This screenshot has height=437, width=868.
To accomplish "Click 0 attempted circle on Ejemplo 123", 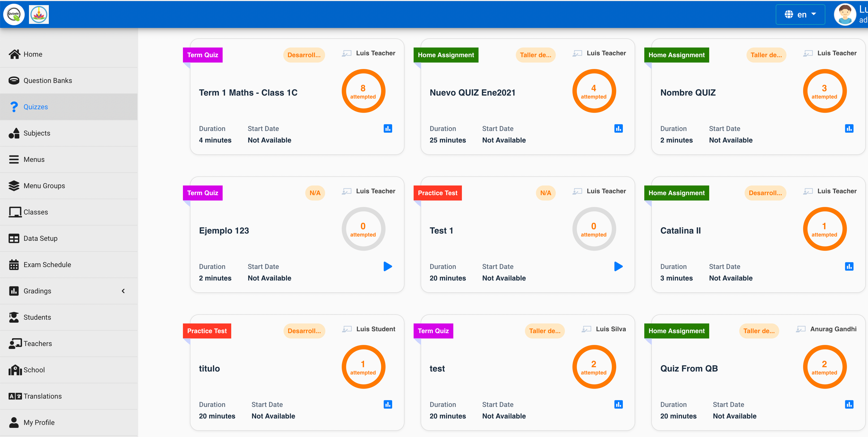I will [x=363, y=229].
